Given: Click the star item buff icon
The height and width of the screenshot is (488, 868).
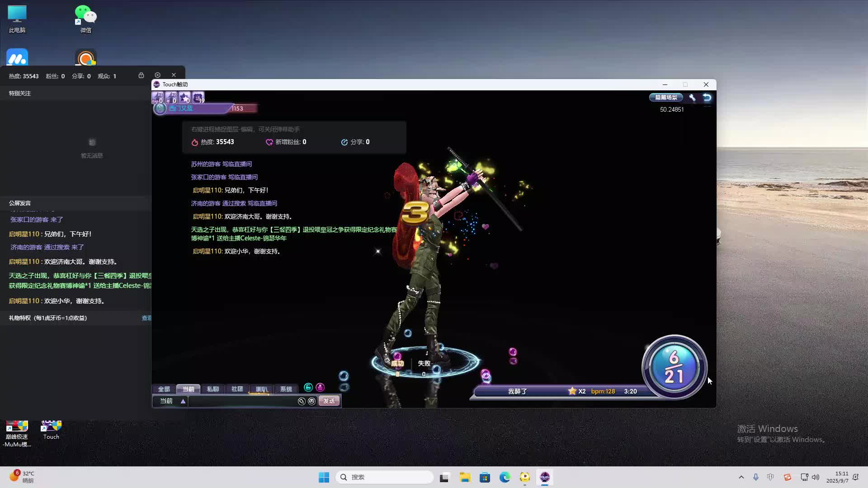Looking at the screenshot, I should click(184, 97).
